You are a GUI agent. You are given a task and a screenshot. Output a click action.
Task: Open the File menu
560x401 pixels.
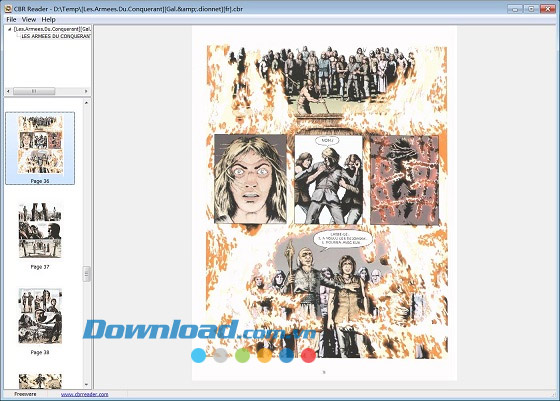click(x=11, y=19)
